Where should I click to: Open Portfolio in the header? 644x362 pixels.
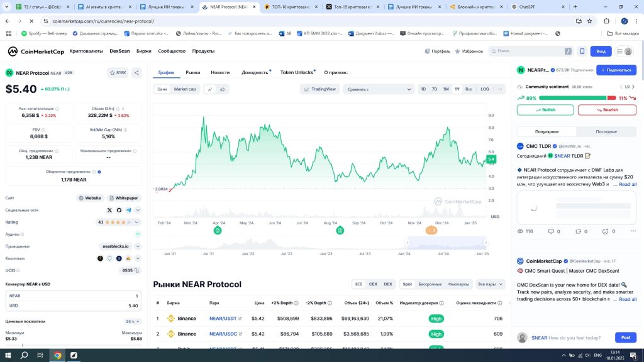tap(438, 52)
